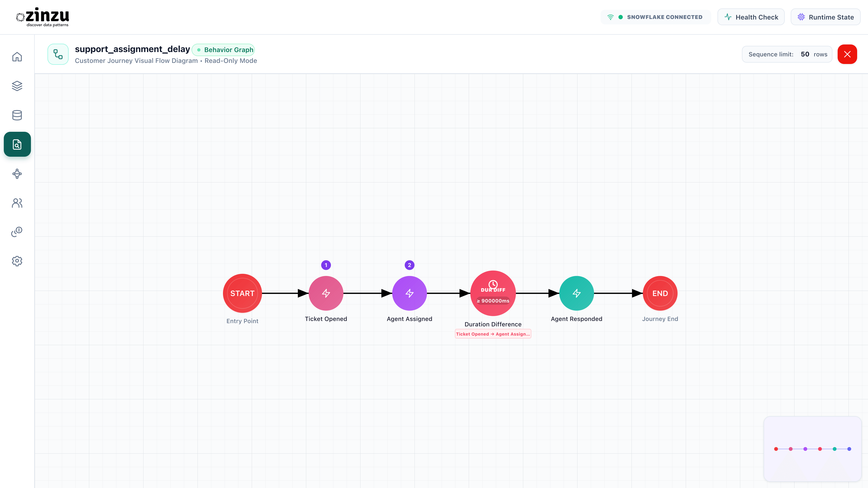
Task: Click the step 2 badge above Agent Assigned
Action: [409, 265]
